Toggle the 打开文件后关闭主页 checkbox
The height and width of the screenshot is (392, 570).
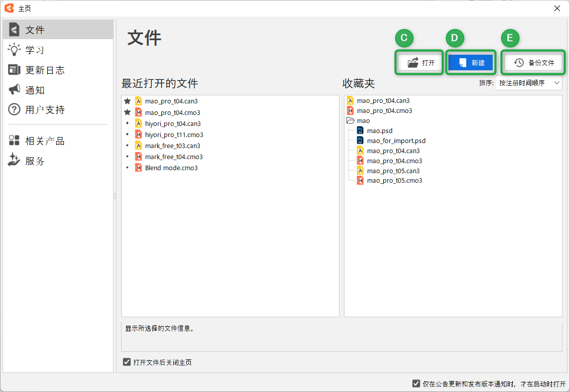click(x=127, y=362)
